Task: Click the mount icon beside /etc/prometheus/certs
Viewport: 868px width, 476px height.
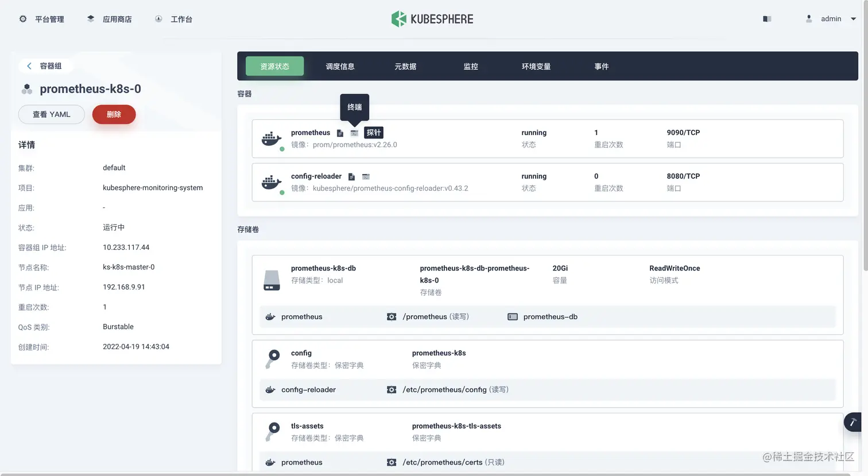Action: [x=392, y=462]
